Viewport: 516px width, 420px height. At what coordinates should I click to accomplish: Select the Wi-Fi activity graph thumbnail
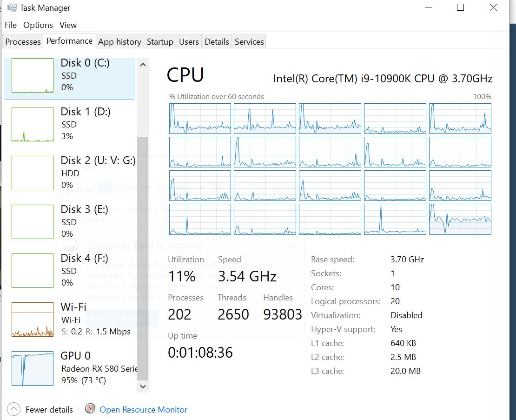[33, 319]
